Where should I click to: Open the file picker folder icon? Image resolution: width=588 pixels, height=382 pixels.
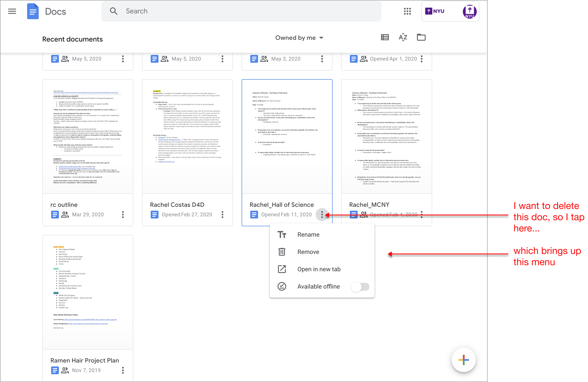click(x=421, y=37)
